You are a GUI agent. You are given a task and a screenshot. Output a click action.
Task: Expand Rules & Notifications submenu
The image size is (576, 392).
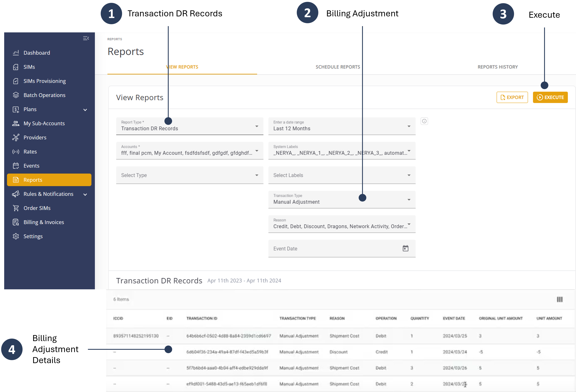click(x=85, y=194)
